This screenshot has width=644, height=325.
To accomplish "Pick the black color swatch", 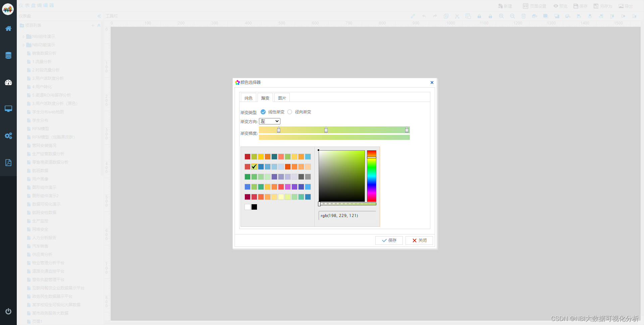I will 254,207.
